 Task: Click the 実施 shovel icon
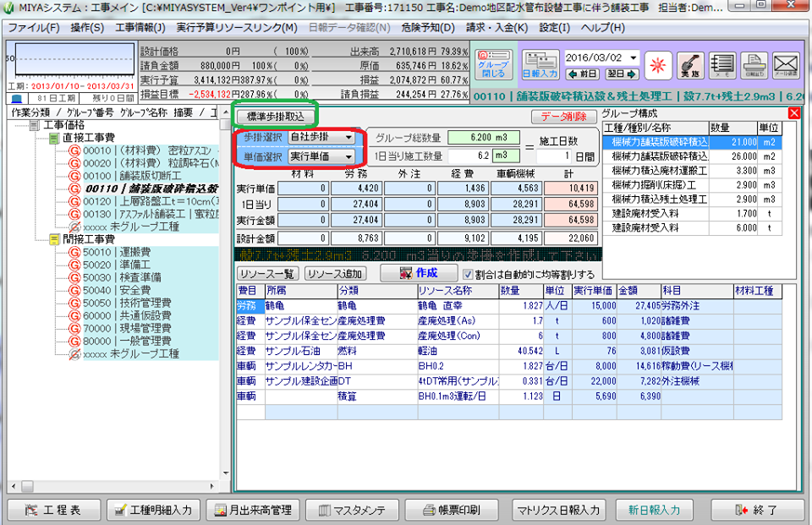pos(690,65)
